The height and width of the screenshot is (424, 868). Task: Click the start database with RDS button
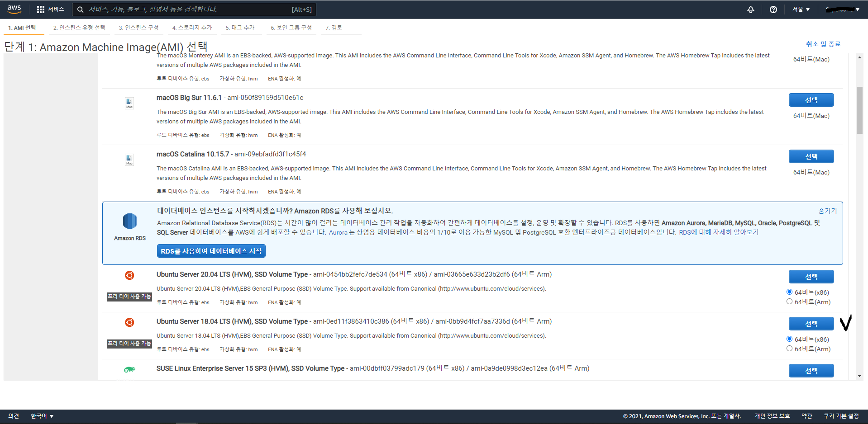pyautogui.click(x=211, y=251)
